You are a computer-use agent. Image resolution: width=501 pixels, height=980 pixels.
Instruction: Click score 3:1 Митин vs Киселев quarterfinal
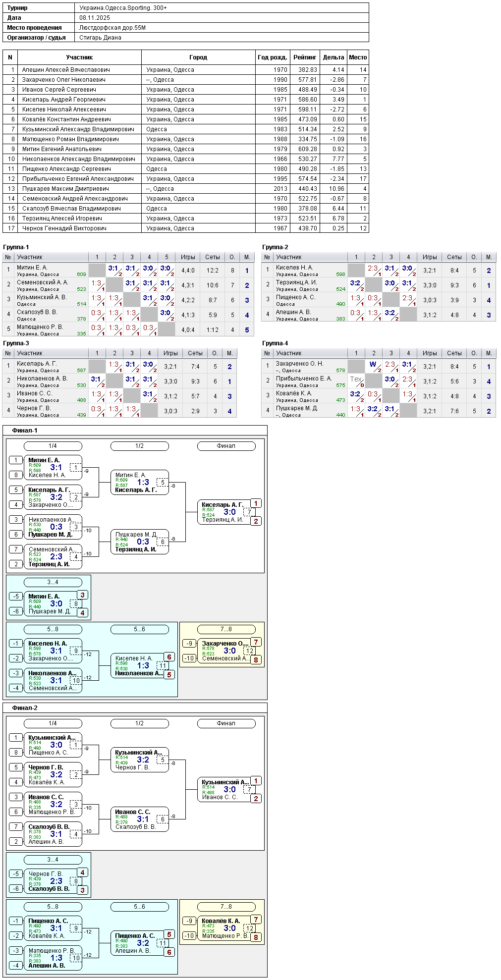56,467
